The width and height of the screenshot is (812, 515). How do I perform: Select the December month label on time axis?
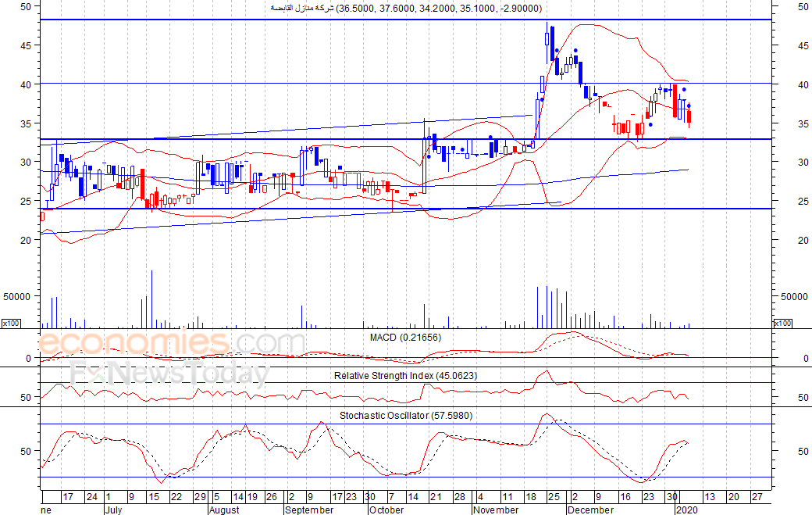(591, 510)
